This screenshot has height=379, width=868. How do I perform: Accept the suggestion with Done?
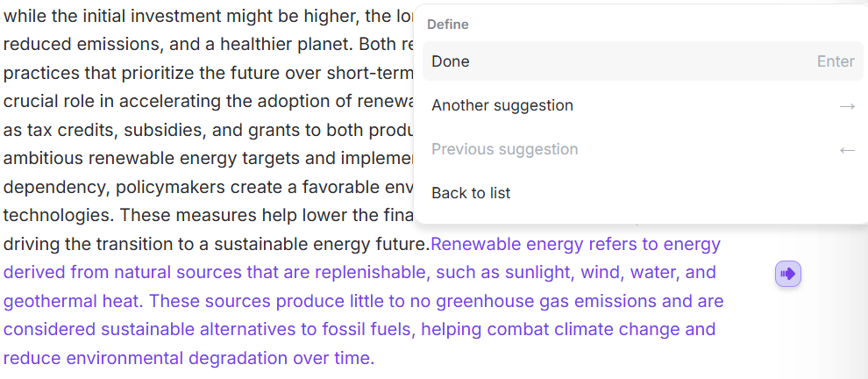[x=451, y=61]
